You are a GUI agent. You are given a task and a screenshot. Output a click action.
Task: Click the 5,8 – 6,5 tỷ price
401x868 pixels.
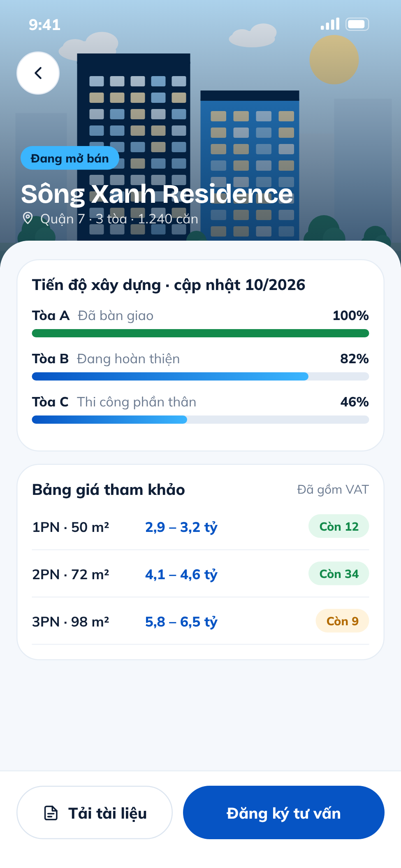coord(181,622)
